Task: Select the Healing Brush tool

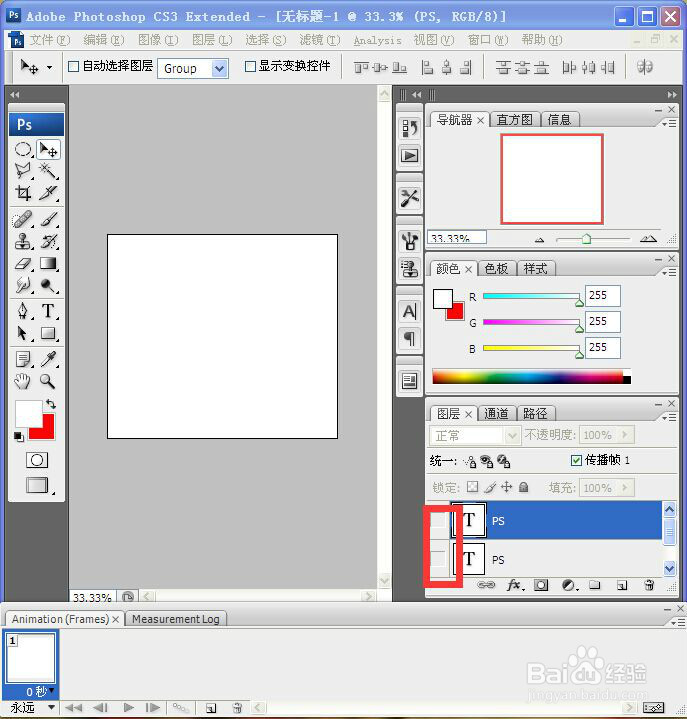Action: [23, 219]
